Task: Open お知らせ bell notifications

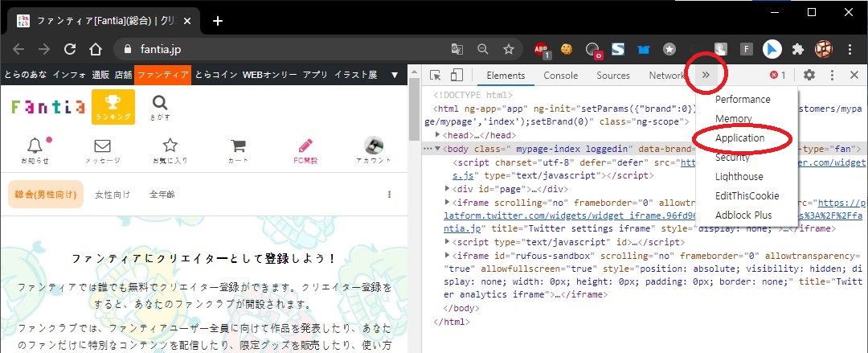Action: click(35, 150)
